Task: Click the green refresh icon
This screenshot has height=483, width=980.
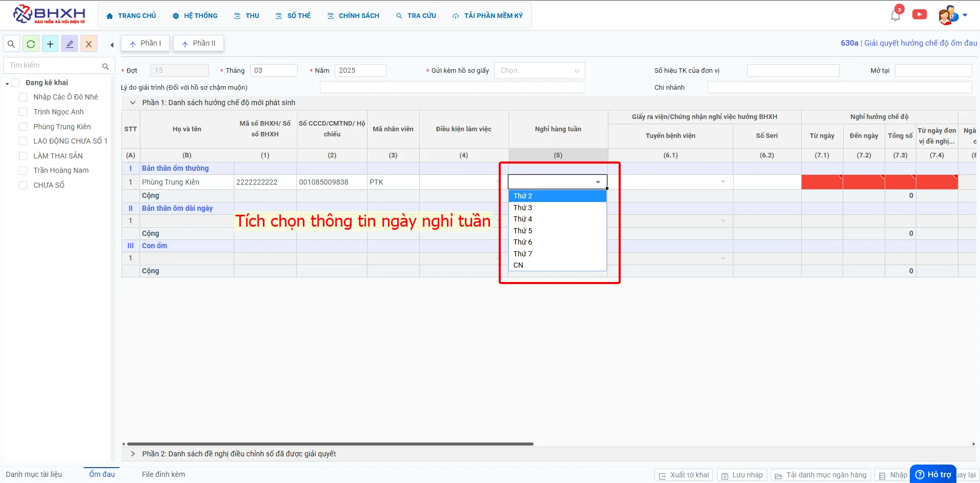Action: pos(31,44)
